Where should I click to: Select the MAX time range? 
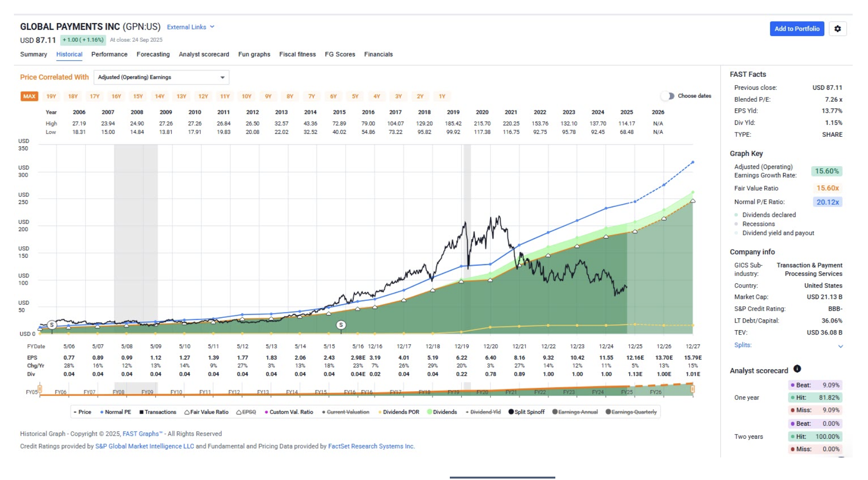pos(29,96)
